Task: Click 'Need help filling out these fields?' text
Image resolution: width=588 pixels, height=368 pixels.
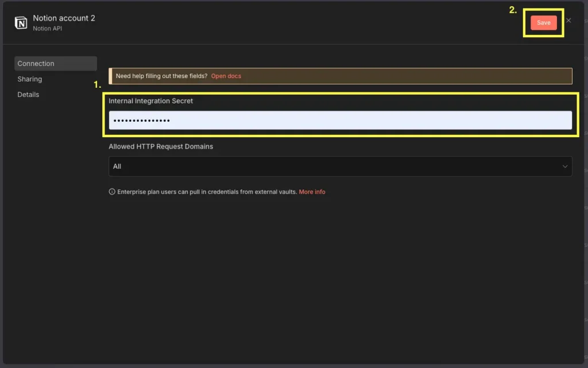Action: [161, 76]
